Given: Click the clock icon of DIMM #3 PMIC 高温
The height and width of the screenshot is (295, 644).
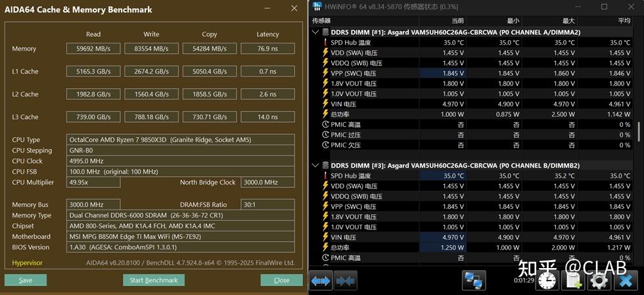Looking at the screenshot, I should [325, 258].
